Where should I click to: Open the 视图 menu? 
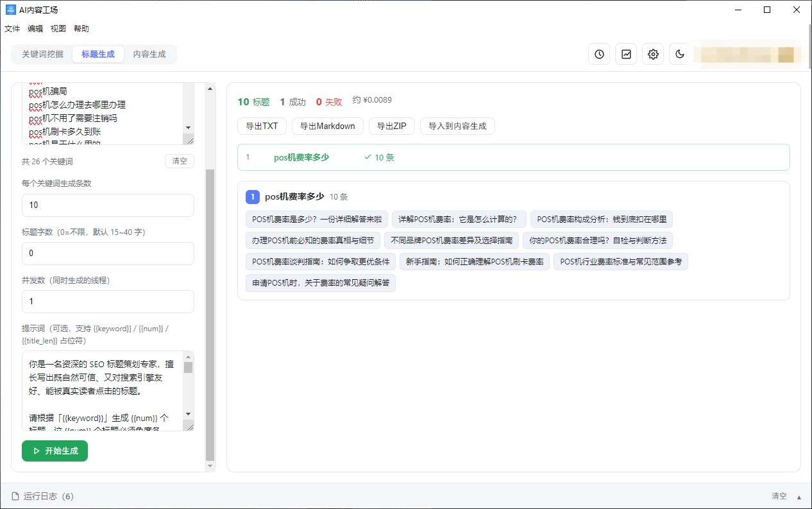[58, 29]
